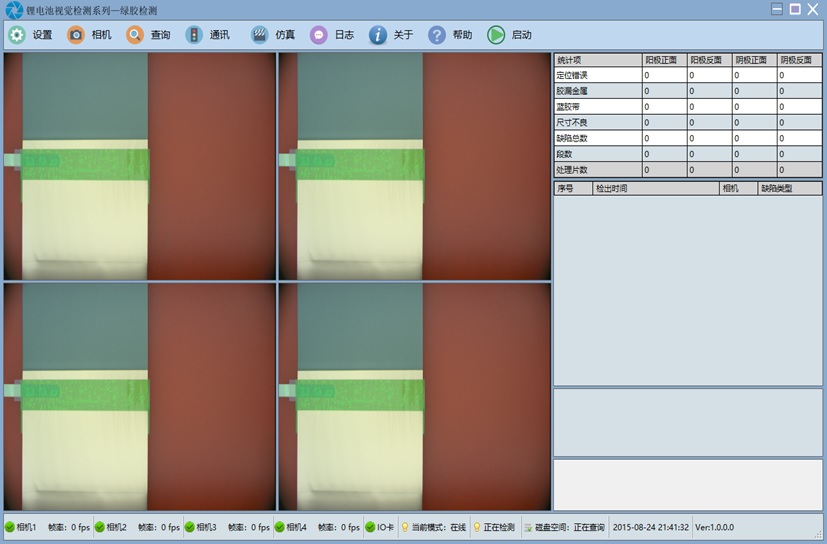
Task: Select the top-left camera image view
Action: (x=139, y=166)
